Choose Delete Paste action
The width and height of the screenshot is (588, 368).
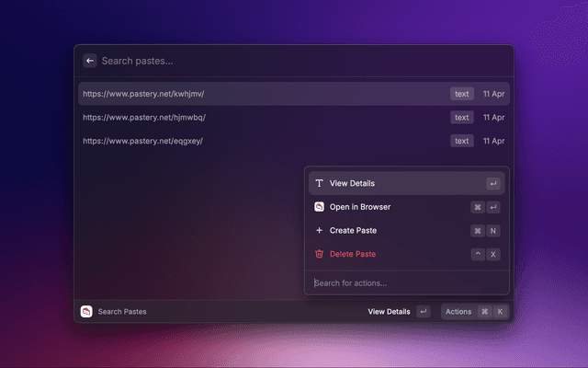point(353,254)
